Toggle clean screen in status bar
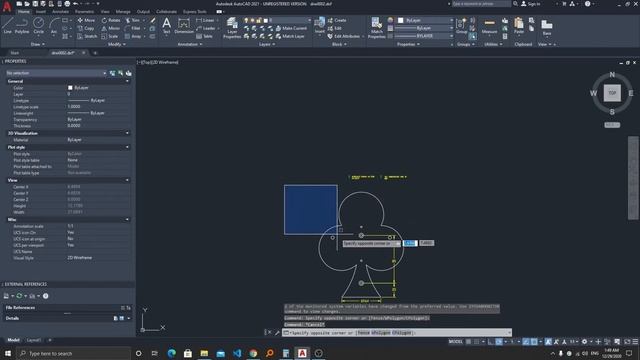The image size is (640, 360). 627,342
